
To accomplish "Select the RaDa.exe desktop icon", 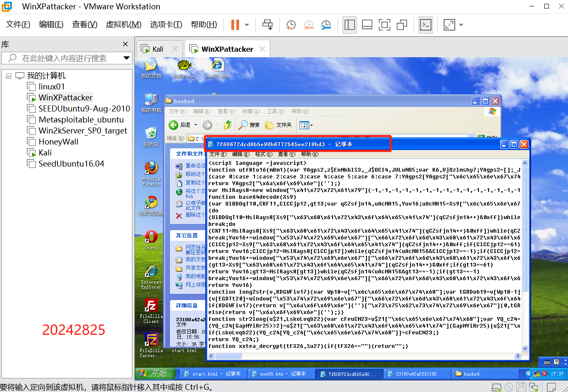I will click(184, 69).
